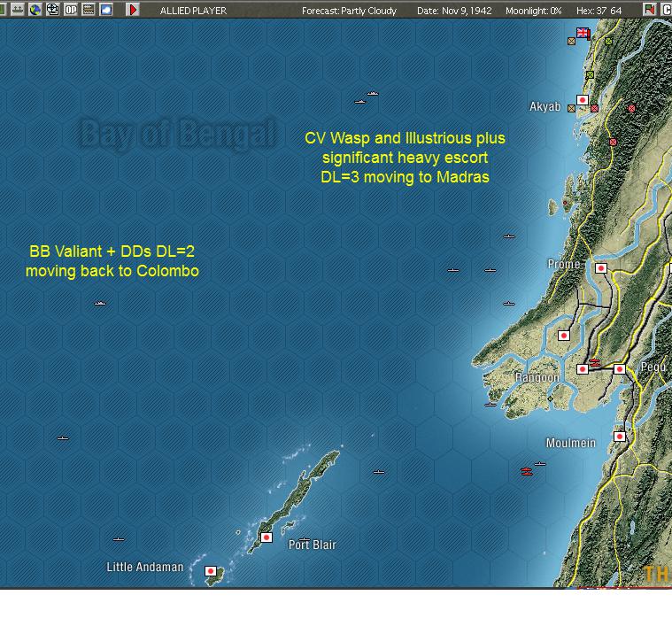Select red ship stack beside Rangoon flag

(594, 363)
